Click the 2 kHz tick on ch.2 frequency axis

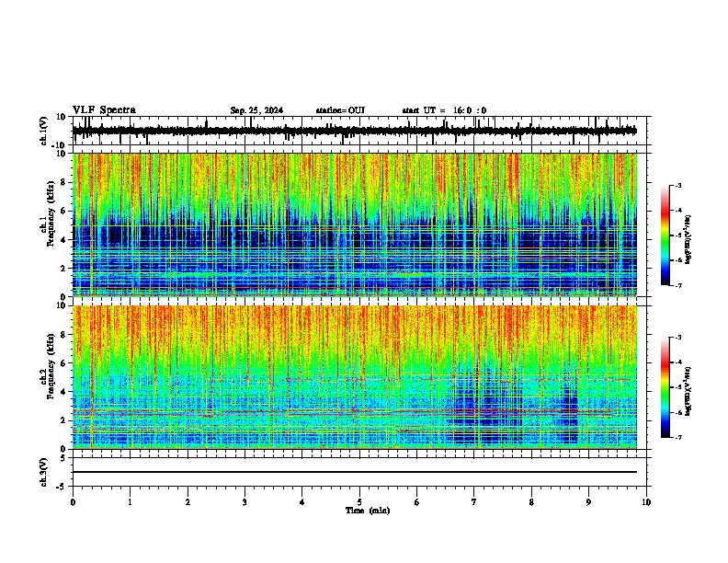tap(63, 420)
